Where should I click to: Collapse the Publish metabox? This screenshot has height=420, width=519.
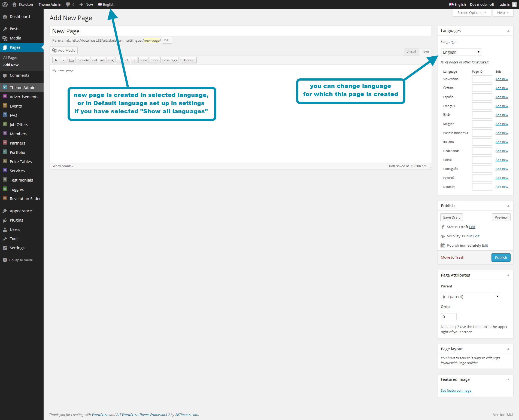[x=508, y=206]
